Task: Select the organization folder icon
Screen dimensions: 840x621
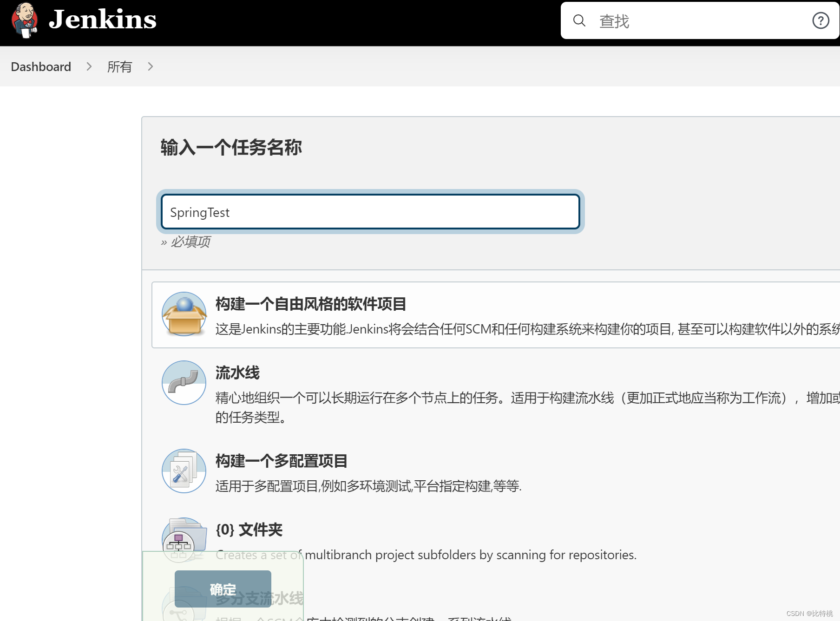Action: point(184,540)
